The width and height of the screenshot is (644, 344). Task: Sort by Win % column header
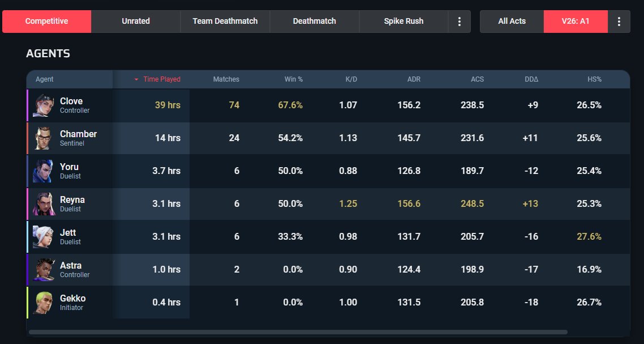(x=294, y=79)
